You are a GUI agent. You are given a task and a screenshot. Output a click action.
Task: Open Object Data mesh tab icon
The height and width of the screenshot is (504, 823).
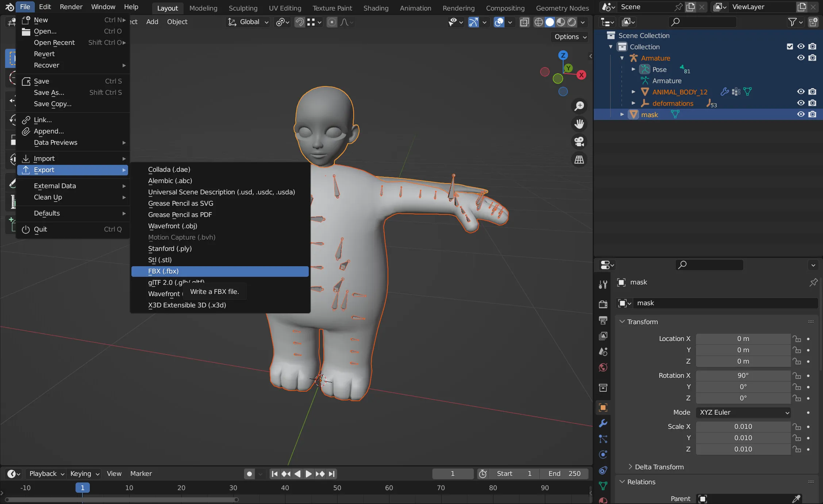pos(603,486)
